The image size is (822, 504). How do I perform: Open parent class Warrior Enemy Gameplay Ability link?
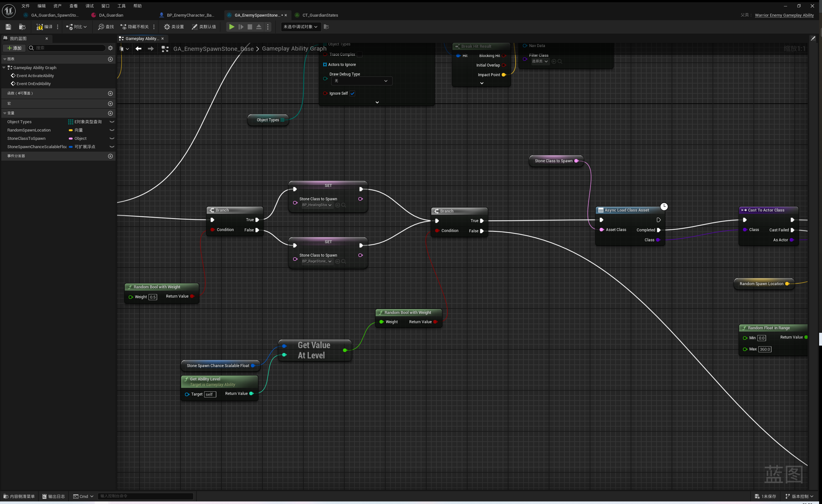pyautogui.click(x=784, y=15)
